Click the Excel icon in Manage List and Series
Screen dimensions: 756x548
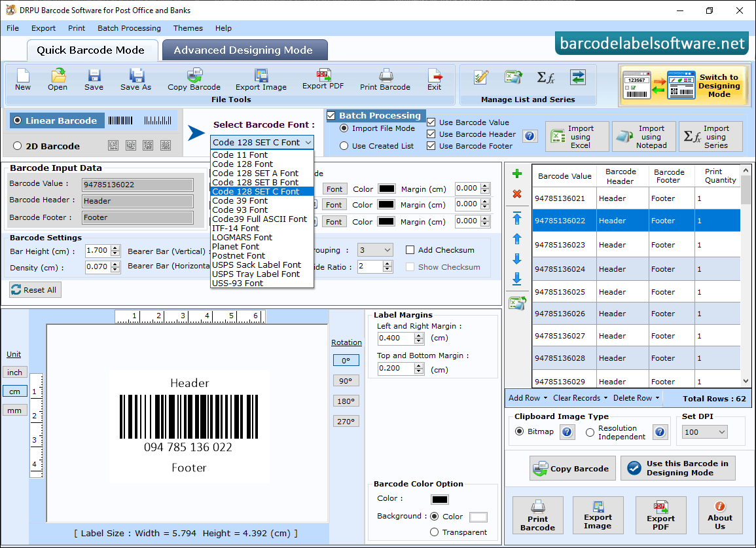tap(513, 77)
